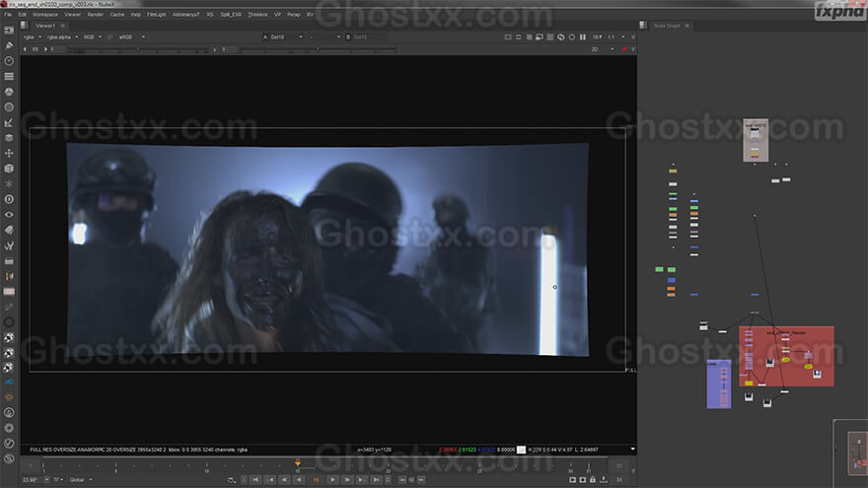The image size is (868, 488).
Task: Click the red pencil icon beside 2D
Action: click(x=623, y=49)
